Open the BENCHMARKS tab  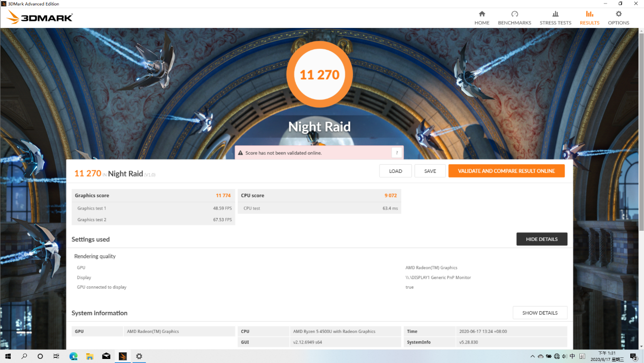pyautogui.click(x=514, y=18)
